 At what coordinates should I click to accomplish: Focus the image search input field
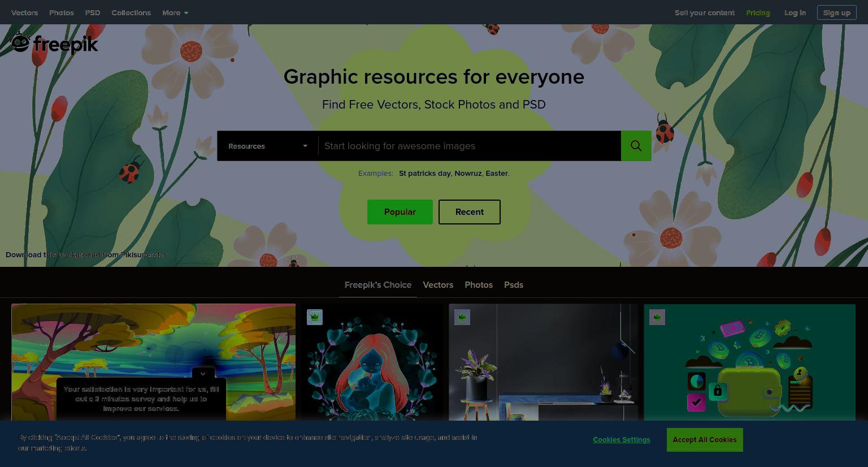tap(470, 146)
